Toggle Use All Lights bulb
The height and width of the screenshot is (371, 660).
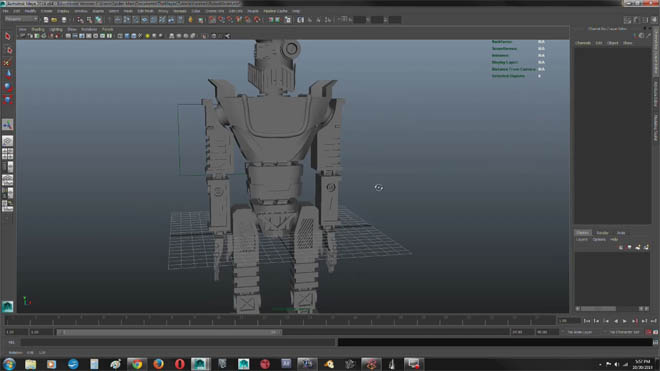pos(147,36)
